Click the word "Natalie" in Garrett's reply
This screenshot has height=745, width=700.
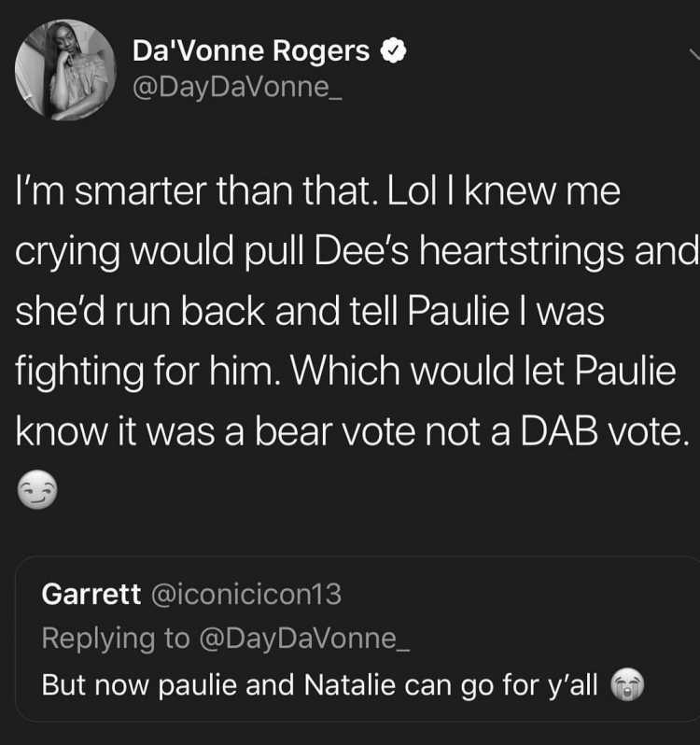(x=349, y=684)
